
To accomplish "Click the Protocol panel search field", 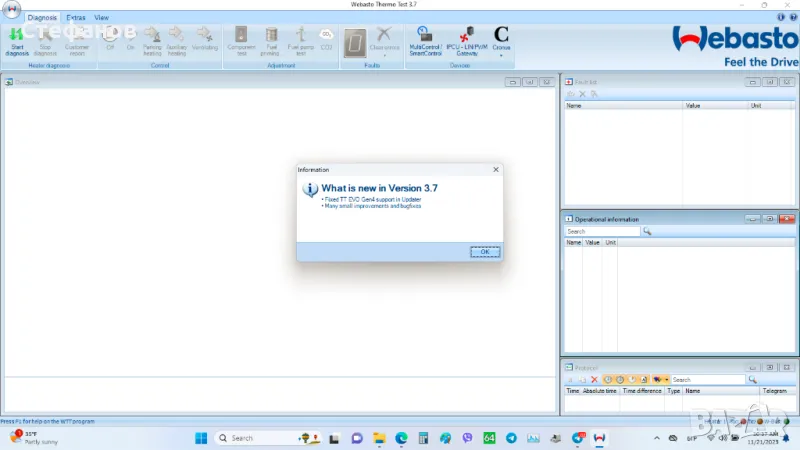I will (708, 380).
